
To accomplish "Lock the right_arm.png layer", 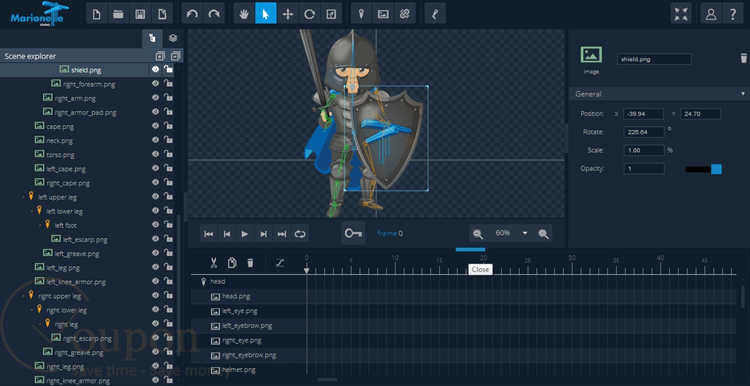I will [168, 97].
